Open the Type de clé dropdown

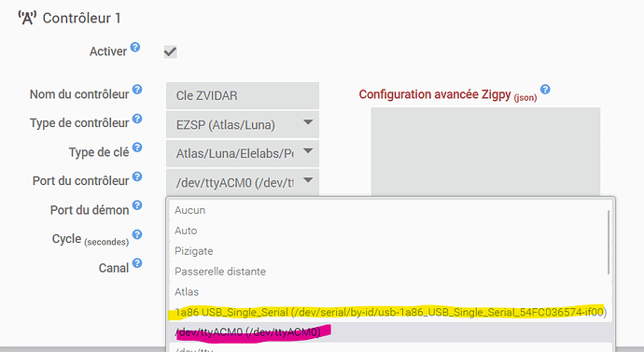click(x=243, y=153)
